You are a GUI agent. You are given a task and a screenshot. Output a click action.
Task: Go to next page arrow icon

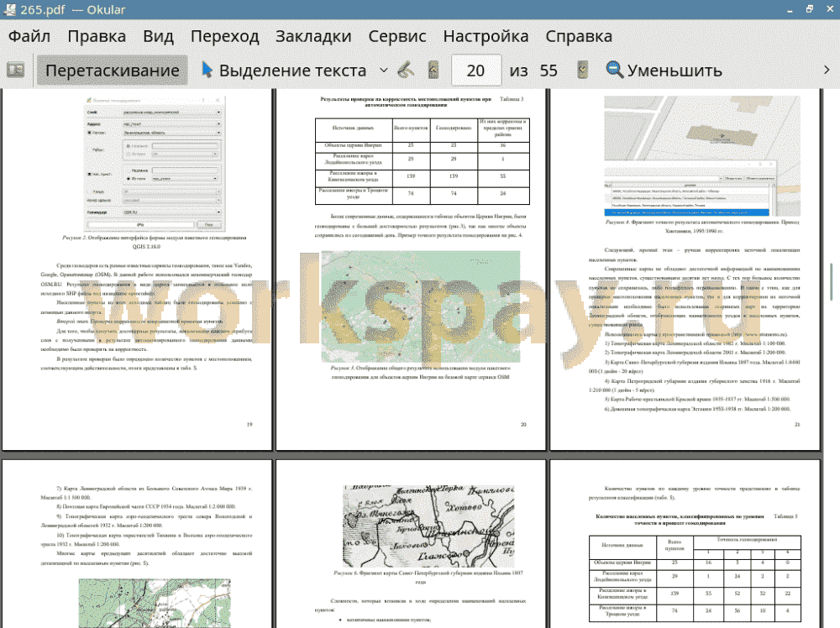(582, 71)
